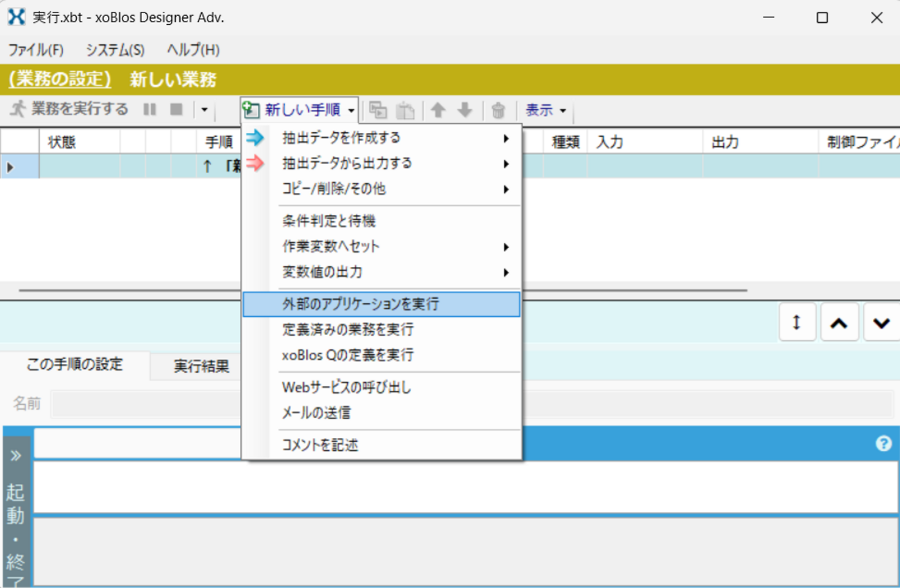
Task: Select 定義済みの業務を実行 menu item
Action: pos(381,330)
